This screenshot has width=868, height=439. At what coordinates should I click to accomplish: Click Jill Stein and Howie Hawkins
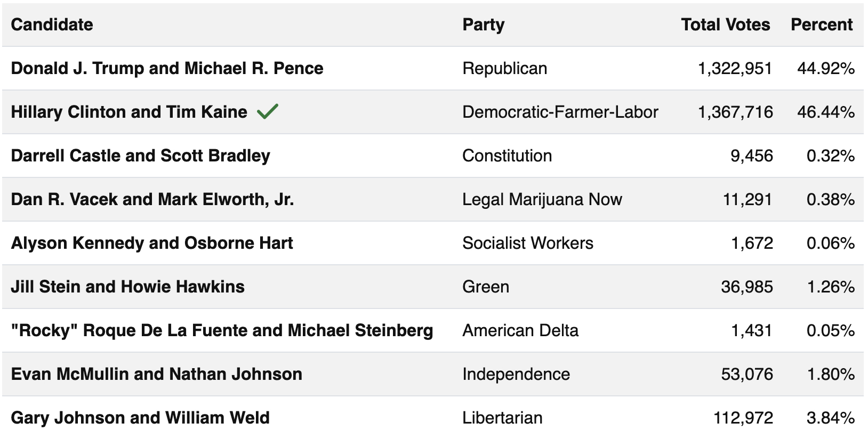(127, 287)
